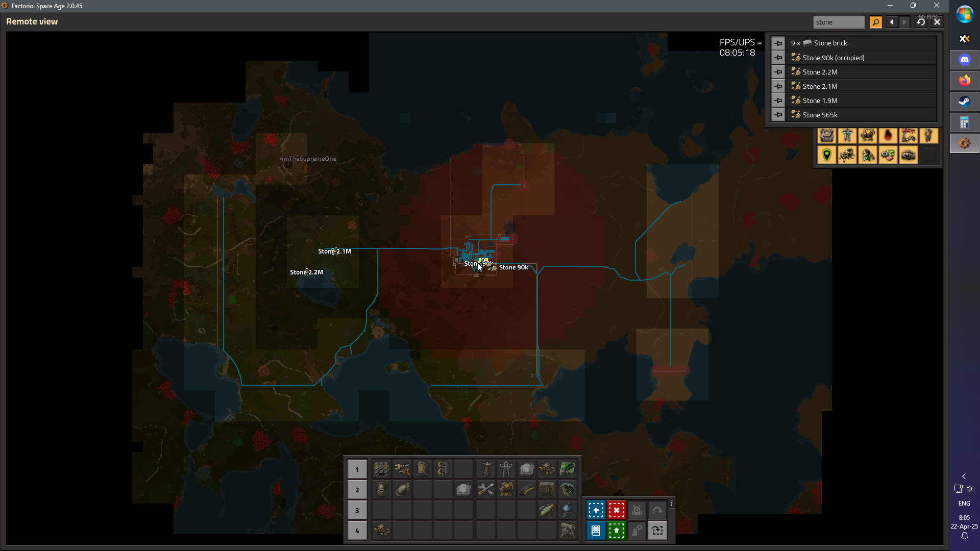Open the blueprint library shortcut
The image size is (980, 551).
pos(596,531)
